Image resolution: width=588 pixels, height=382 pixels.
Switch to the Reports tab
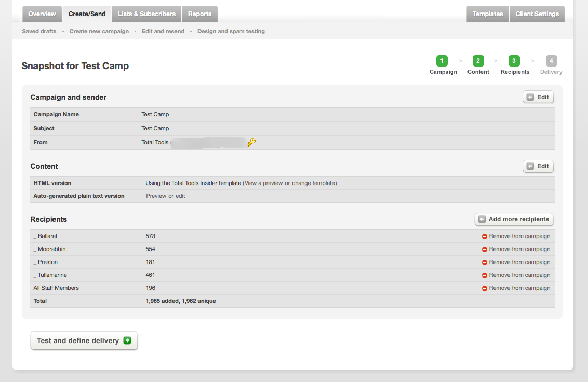point(199,14)
